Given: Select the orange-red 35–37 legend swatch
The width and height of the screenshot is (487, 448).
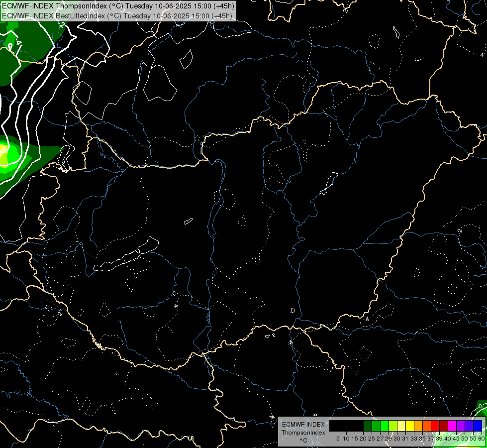Looking at the screenshot, I should (x=427, y=426).
